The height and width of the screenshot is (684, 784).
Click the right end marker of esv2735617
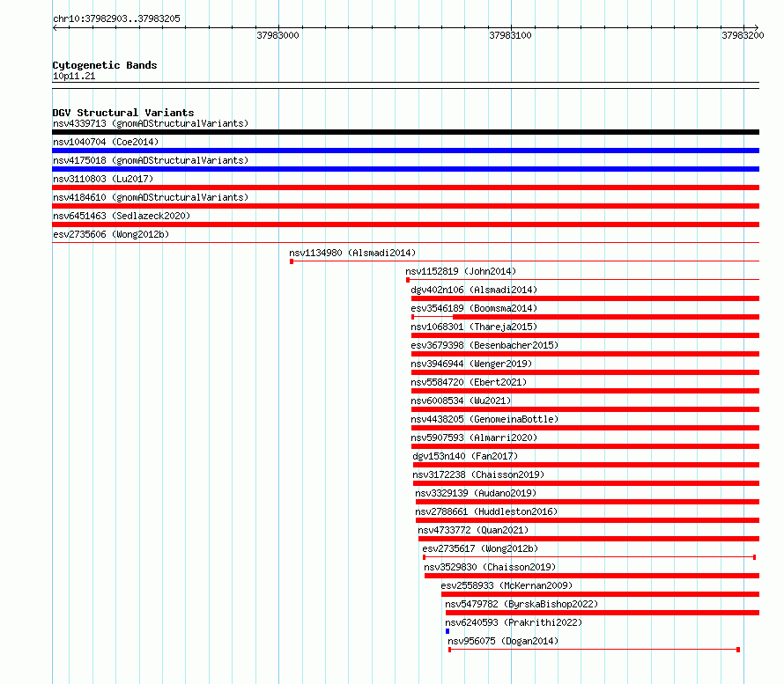click(755, 557)
